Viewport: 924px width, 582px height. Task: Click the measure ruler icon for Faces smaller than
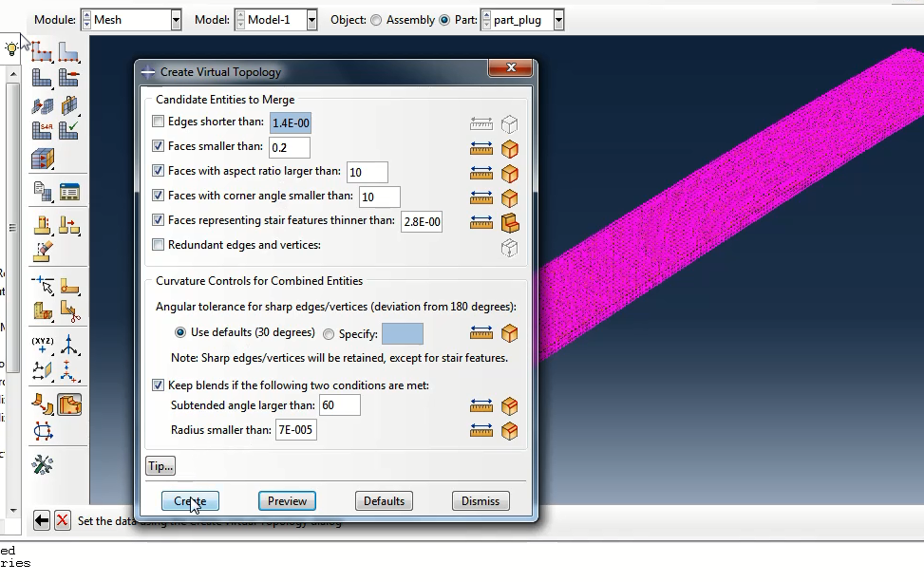pyautogui.click(x=481, y=148)
